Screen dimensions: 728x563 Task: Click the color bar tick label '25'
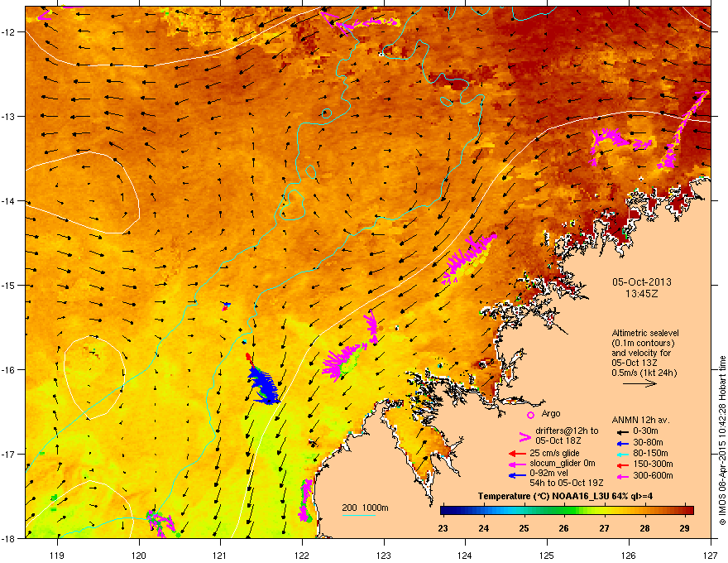tap(524, 528)
